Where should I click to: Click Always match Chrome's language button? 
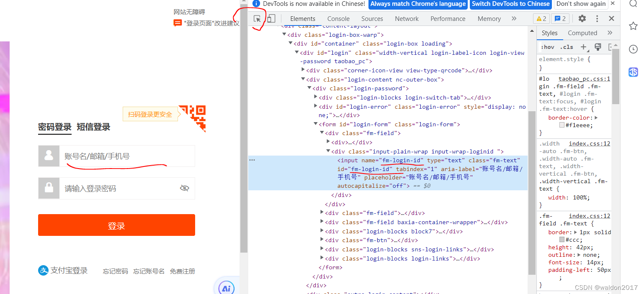(x=418, y=4)
